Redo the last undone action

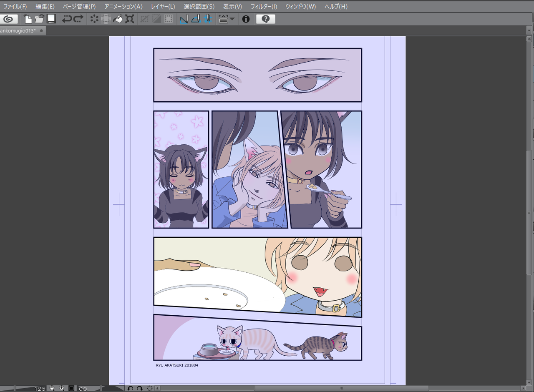[x=78, y=19]
